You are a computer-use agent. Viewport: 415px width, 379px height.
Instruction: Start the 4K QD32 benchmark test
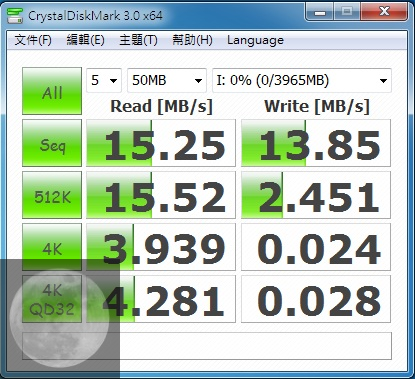coord(52,299)
